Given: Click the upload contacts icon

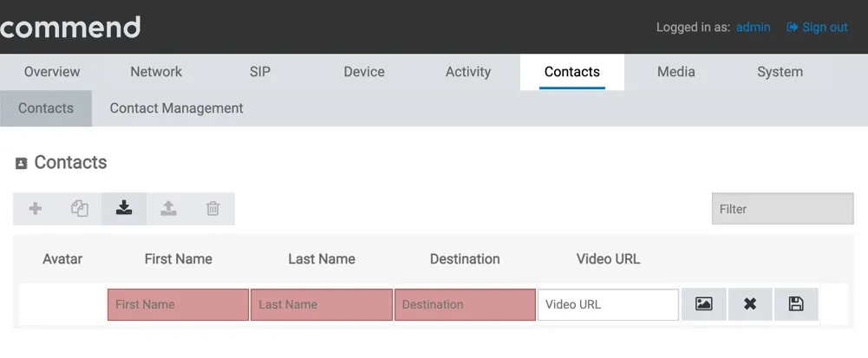Looking at the screenshot, I should 168,209.
